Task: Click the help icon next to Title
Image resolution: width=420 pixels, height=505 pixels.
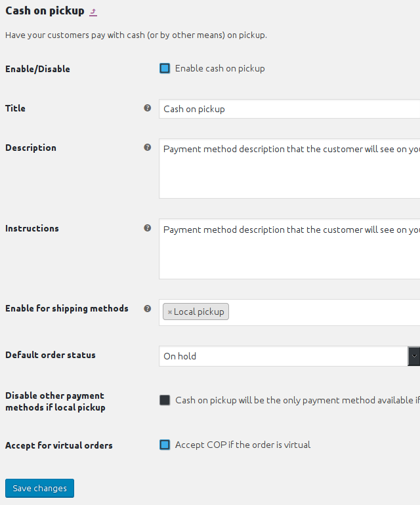Action: tap(148, 108)
